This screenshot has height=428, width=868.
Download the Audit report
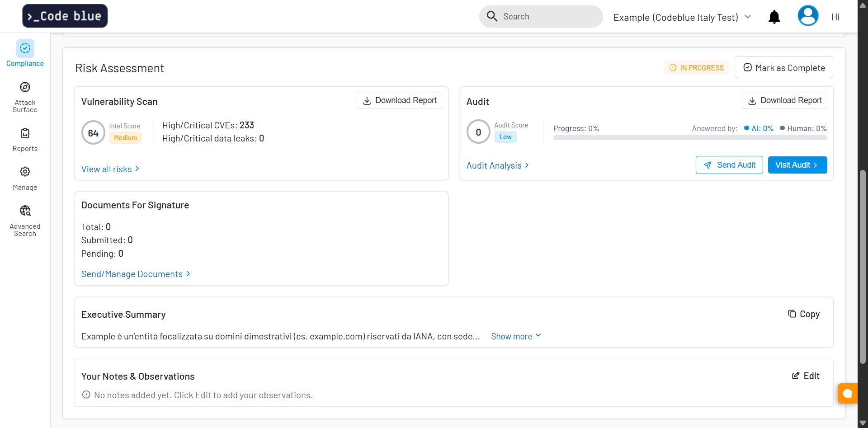(x=784, y=100)
